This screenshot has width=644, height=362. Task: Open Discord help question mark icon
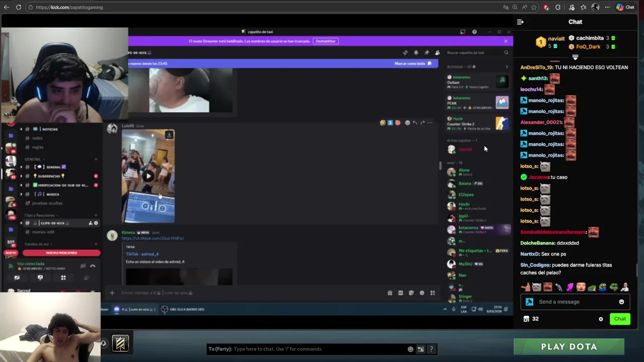pyautogui.click(x=474, y=32)
